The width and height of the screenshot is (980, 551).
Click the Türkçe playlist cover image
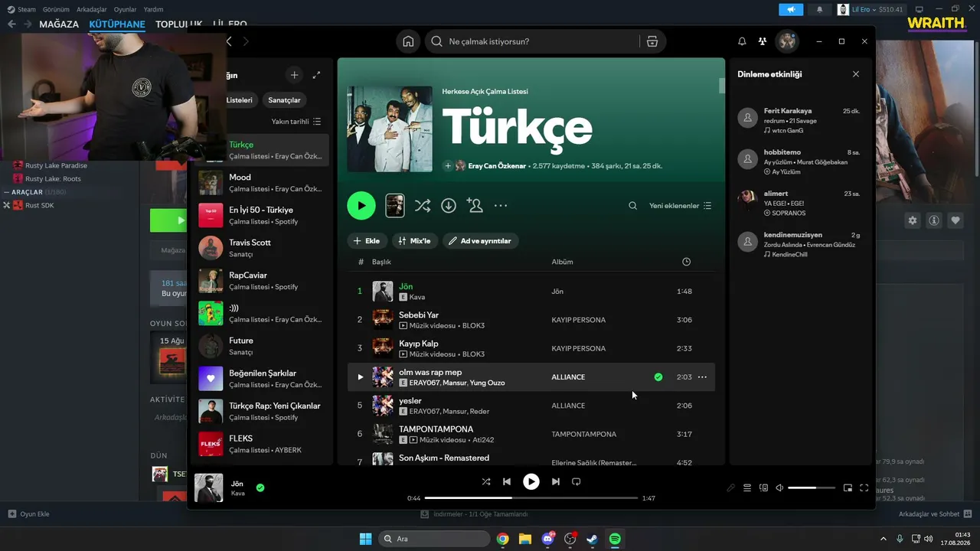tap(390, 129)
